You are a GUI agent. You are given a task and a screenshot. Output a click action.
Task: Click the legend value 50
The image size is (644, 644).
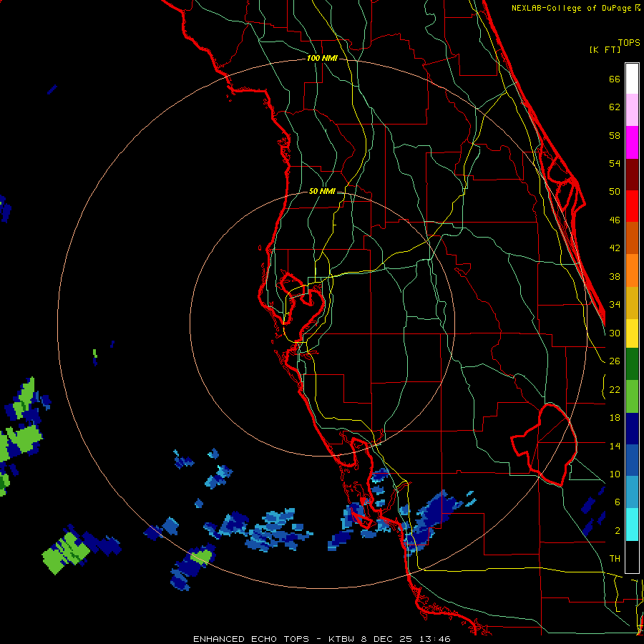[615, 192]
